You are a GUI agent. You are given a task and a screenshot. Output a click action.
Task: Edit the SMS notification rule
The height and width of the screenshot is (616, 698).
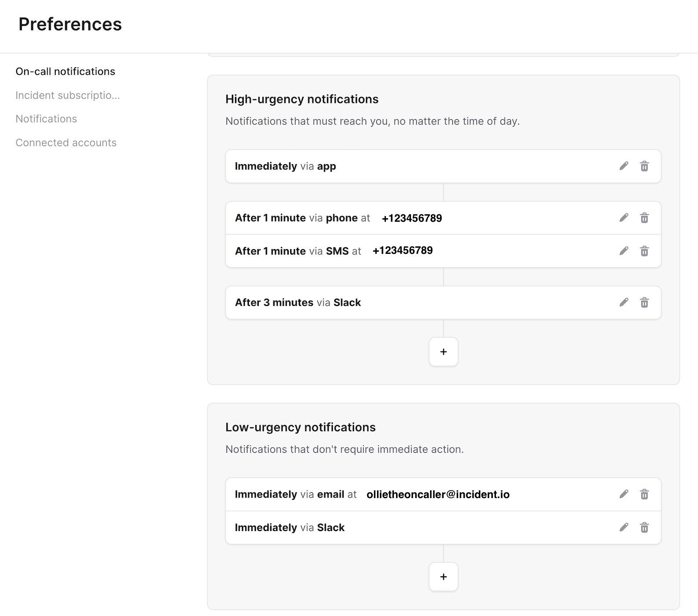(624, 251)
